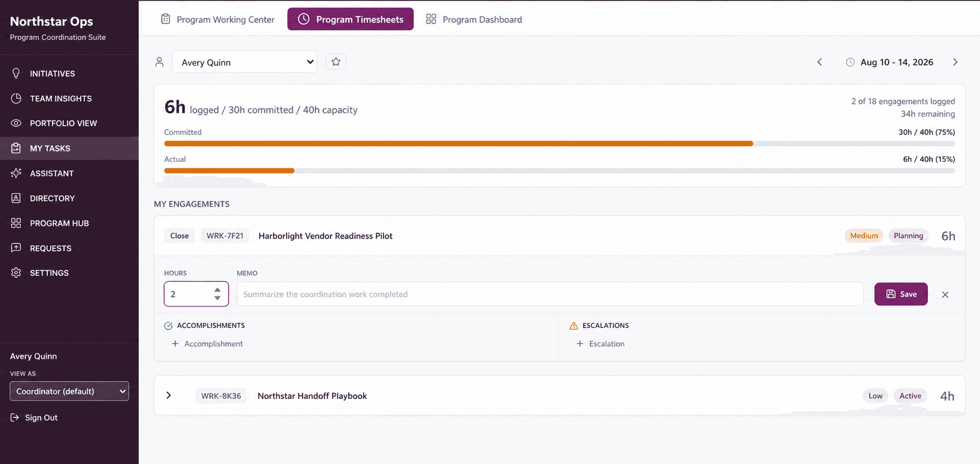980x464 pixels.
Task: Click the Actual progress bar
Action: coord(559,170)
